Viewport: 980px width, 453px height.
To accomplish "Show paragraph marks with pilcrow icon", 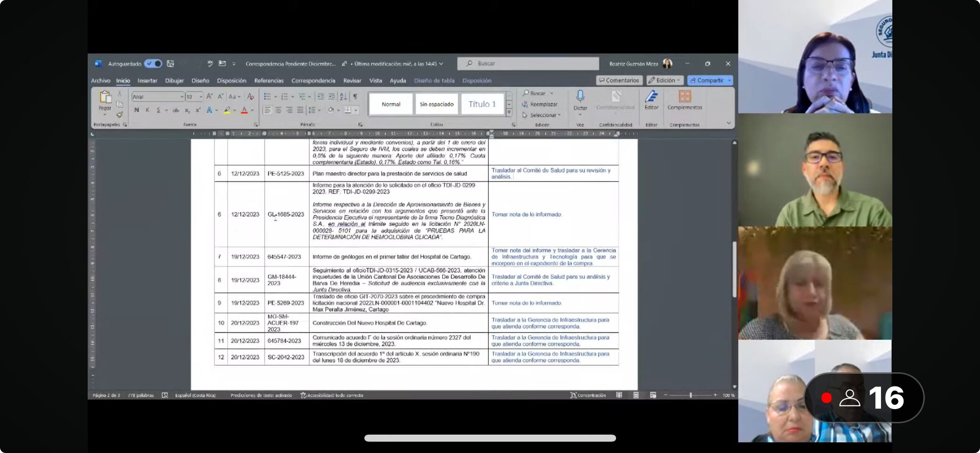I will (x=355, y=97).
